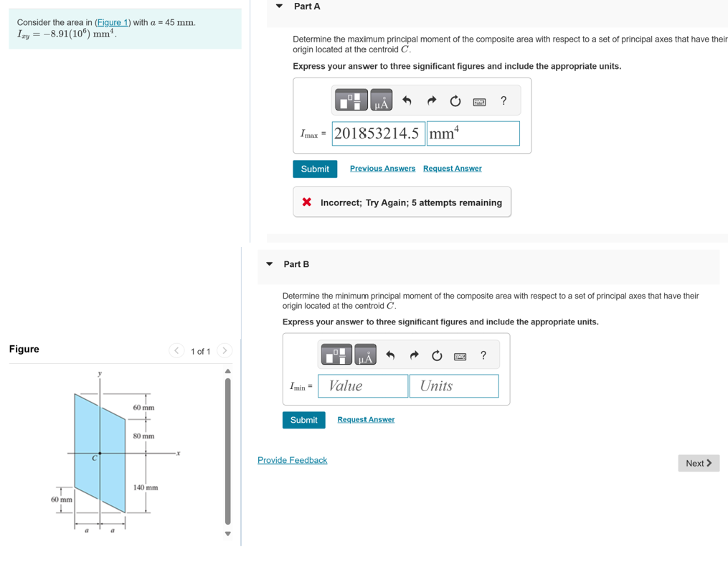This screenshot has width=728, height=585.
Task: Open the math templates palette in Part B
Action: pos(336,354)
